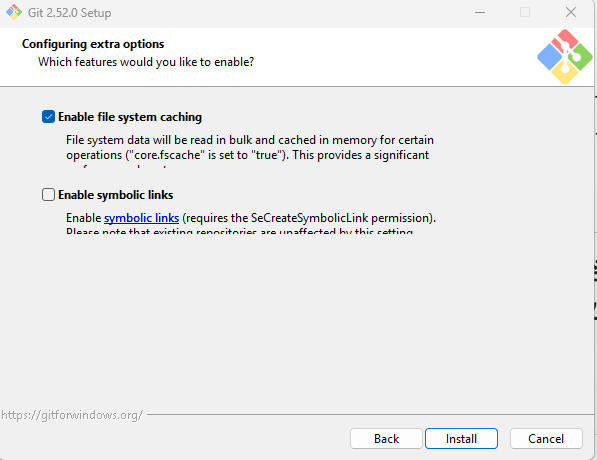Uncheck the Enable file system caching checkbox
This screenshot has height=460, width=597.
(48, 117)
